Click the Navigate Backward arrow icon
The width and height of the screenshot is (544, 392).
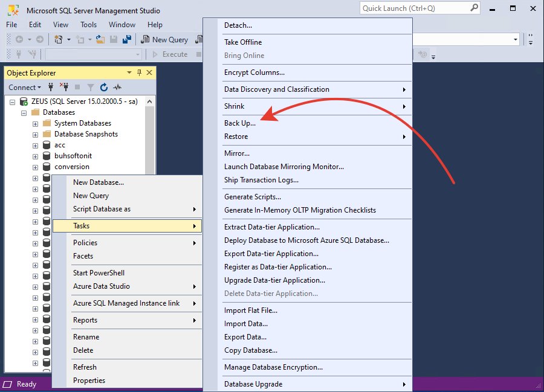click(x=19, y=39)
